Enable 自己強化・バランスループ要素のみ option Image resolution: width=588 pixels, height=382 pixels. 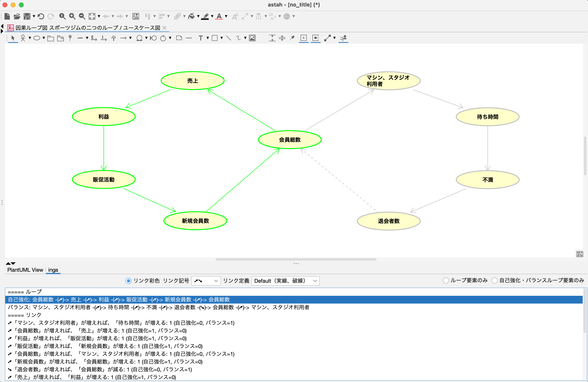point(495,280)
